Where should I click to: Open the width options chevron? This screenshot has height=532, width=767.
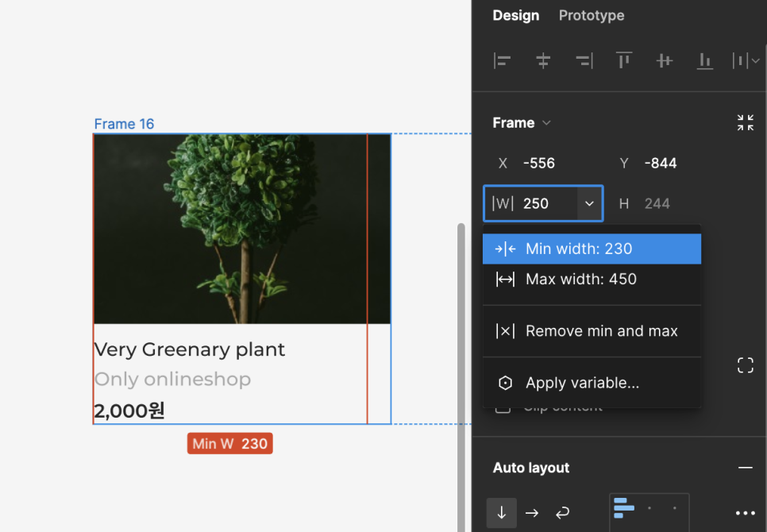(589, 203)
